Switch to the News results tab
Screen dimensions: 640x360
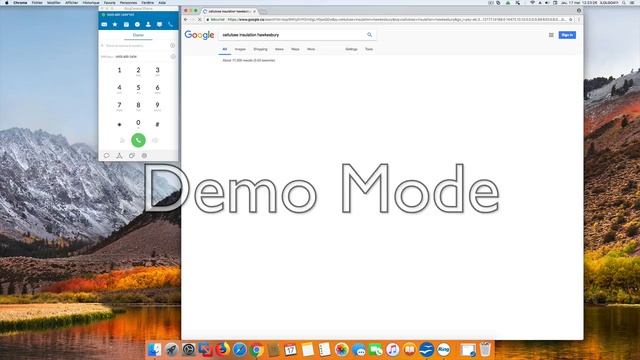pos(279,49)
